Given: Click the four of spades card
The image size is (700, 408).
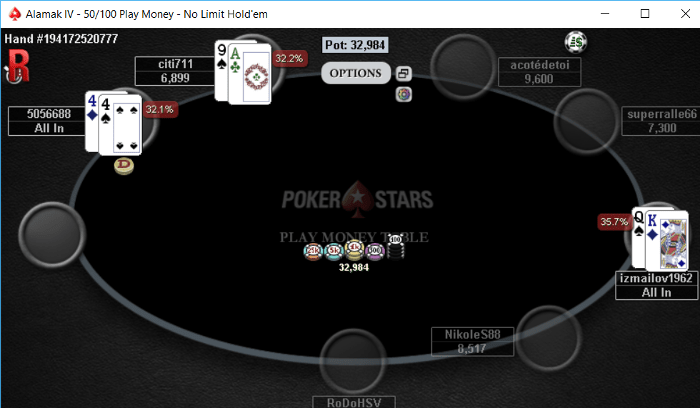Looking at the screenshot, I should [120, 125].
